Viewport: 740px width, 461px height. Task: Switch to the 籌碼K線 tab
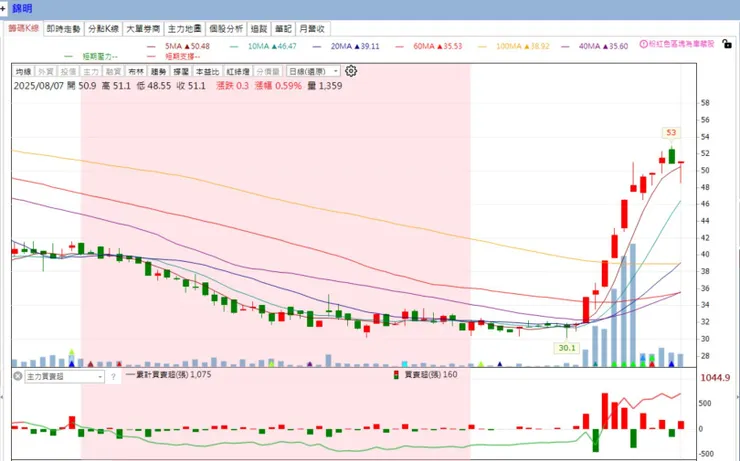24,28
